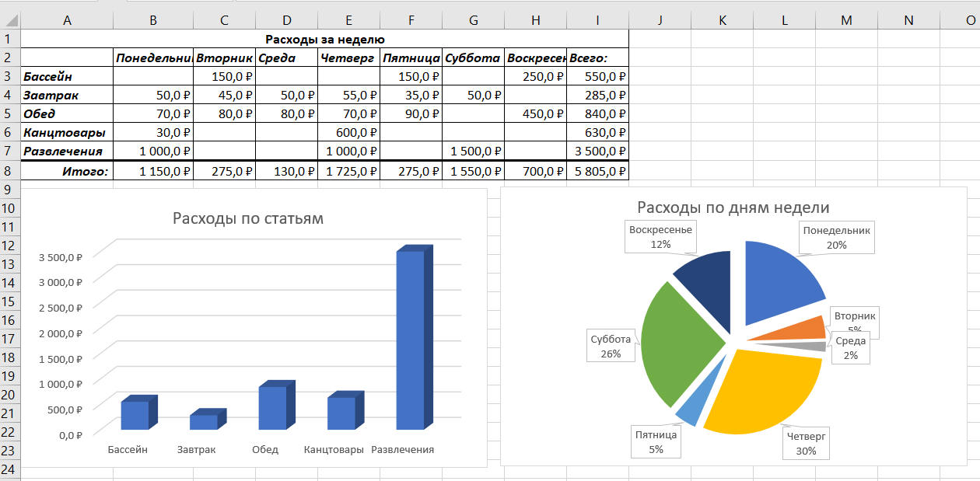Viewport: 980px width, 481px height.
Task: Select the 'Развлечения' row label cell
Action: pos(67,152)
